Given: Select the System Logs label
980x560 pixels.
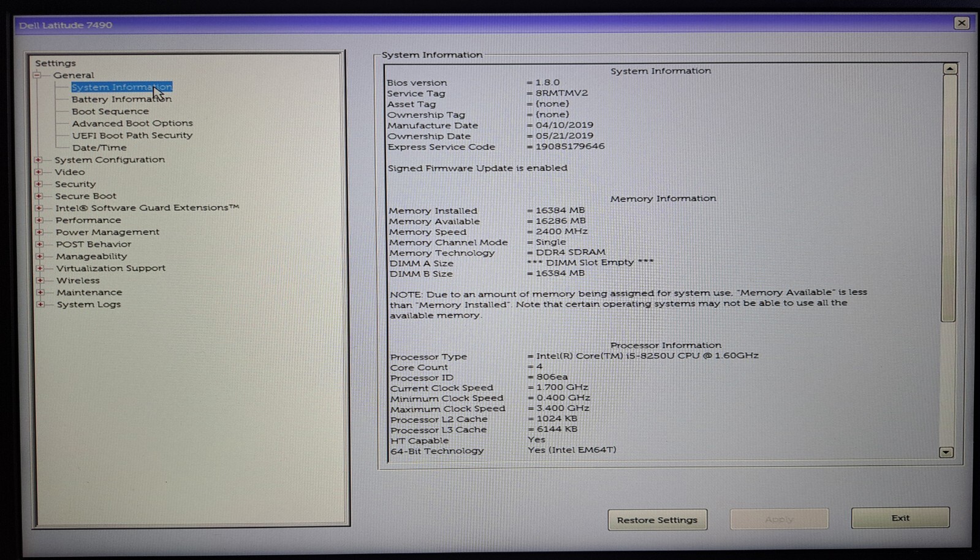Looking at the screenshot, I should (89, 304).
